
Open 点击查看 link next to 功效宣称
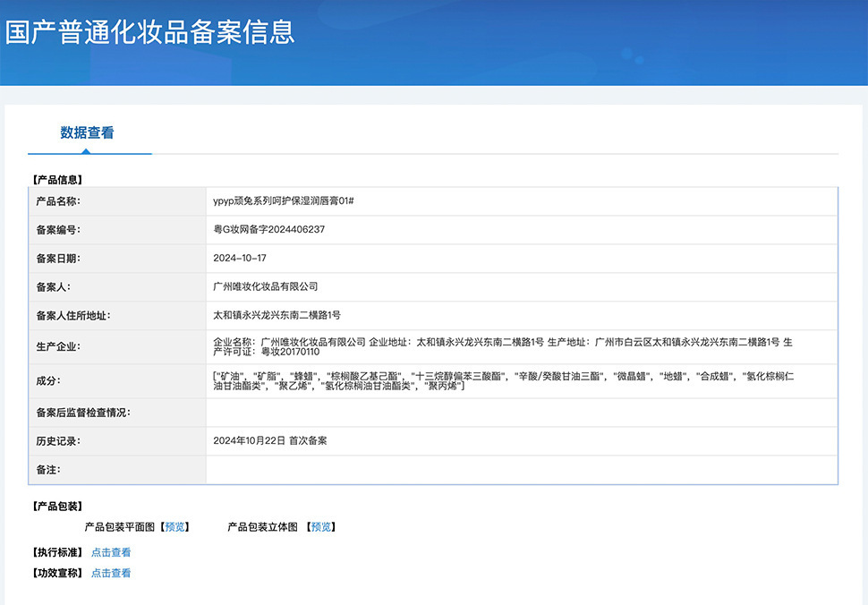(x=111, y=573)
